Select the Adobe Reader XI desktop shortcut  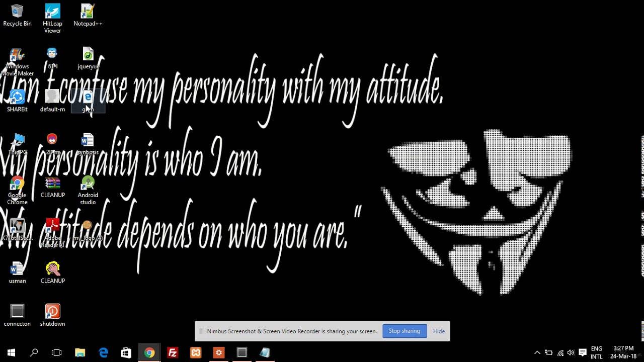pos(52,233)
